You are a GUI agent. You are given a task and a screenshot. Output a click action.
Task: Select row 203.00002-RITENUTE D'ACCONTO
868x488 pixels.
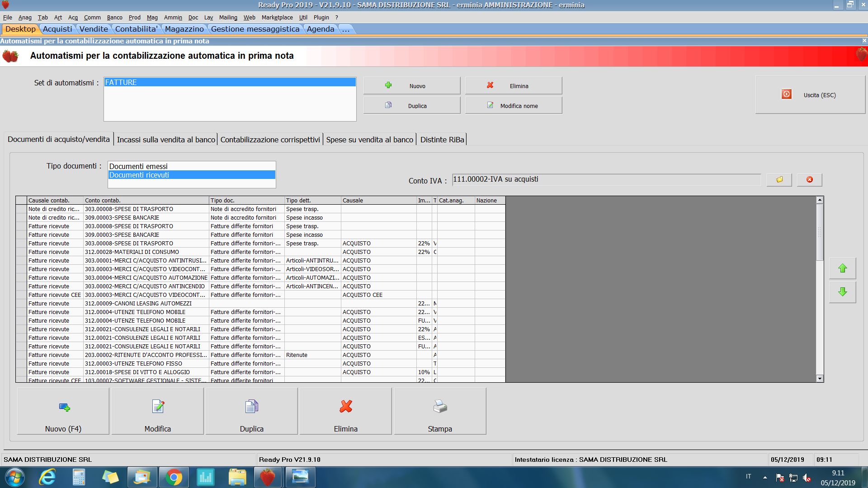coord(260,355)
